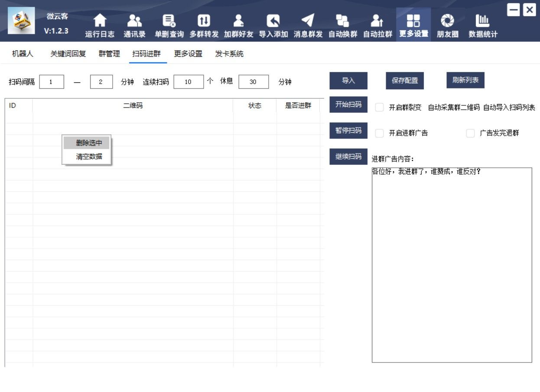The width and height of the screenshot is (540, 392).
Task: Switch to the 群管理 tab
Action: [109, 54]
